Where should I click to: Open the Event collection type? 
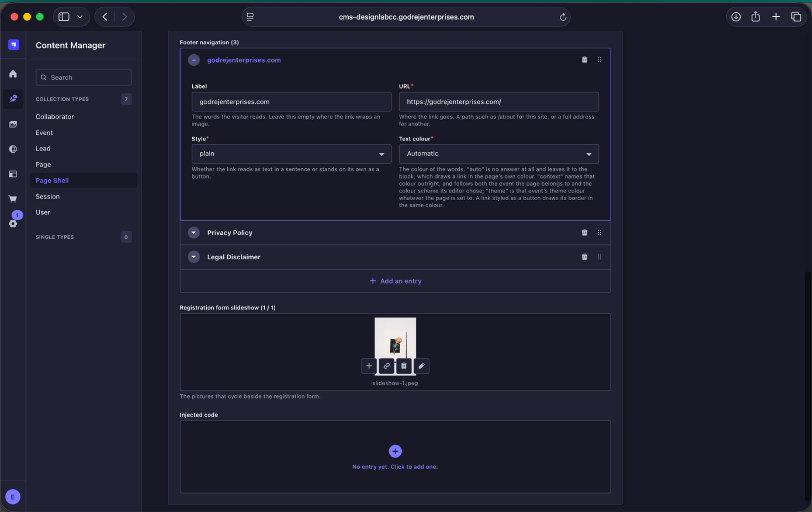pos(44,132)
